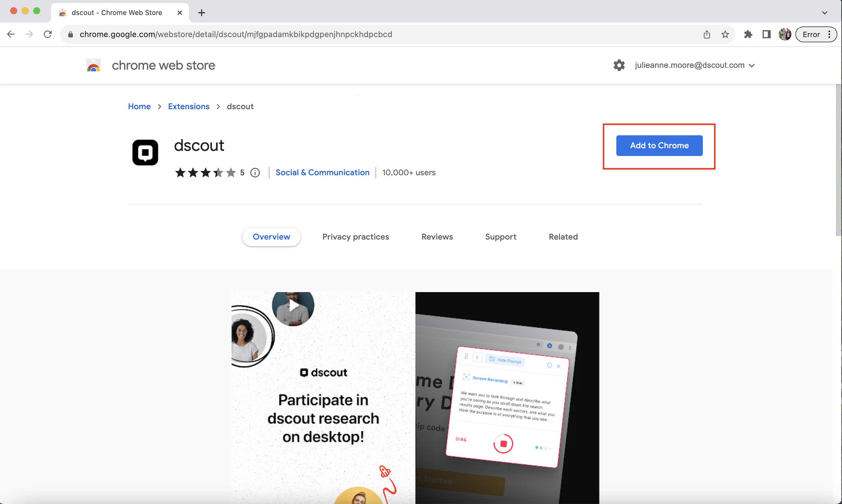The height and width of the screenshot is (504, 842).
Task: View rating details info icon
Action: pos(255,172)
